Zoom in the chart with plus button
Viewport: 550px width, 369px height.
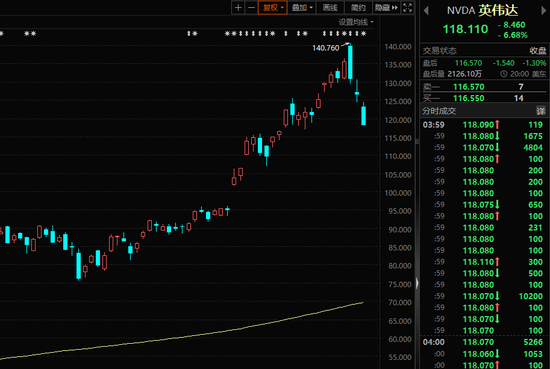238,8
